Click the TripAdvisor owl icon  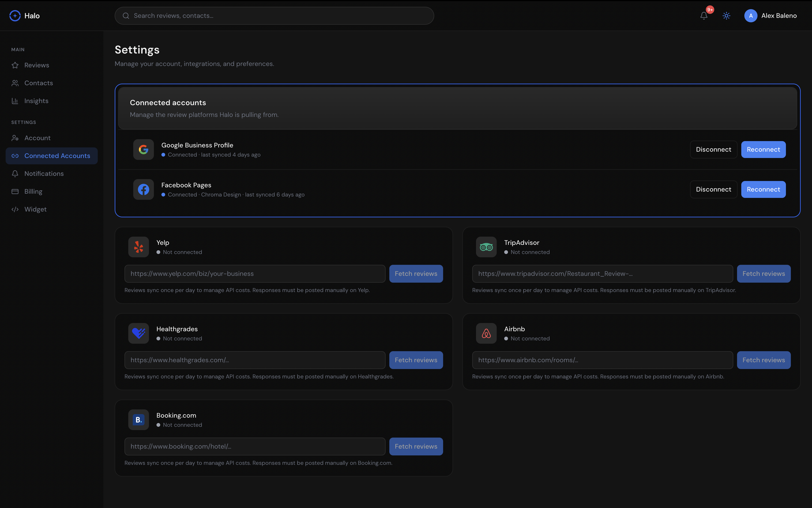486,247
